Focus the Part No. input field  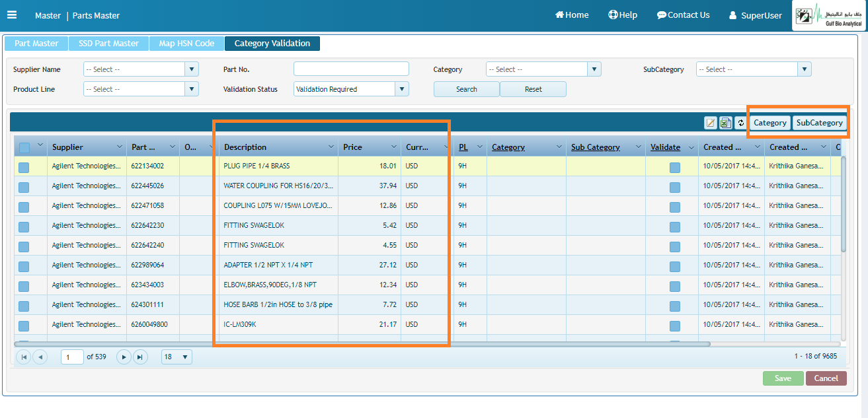351,69
